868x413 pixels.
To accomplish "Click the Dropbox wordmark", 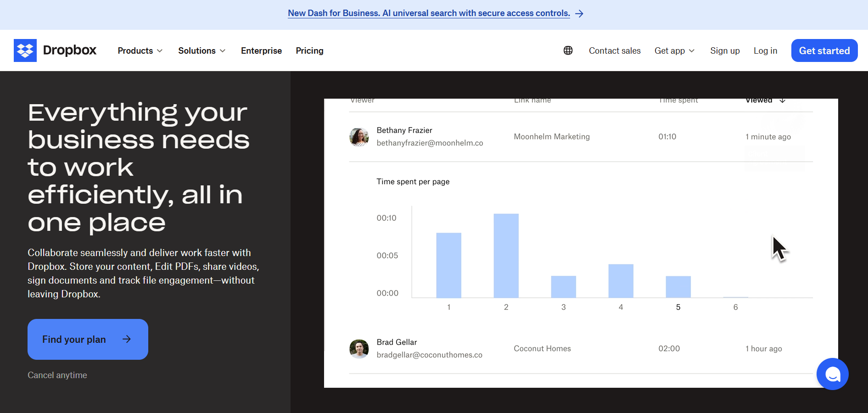I will coord(70,50).
